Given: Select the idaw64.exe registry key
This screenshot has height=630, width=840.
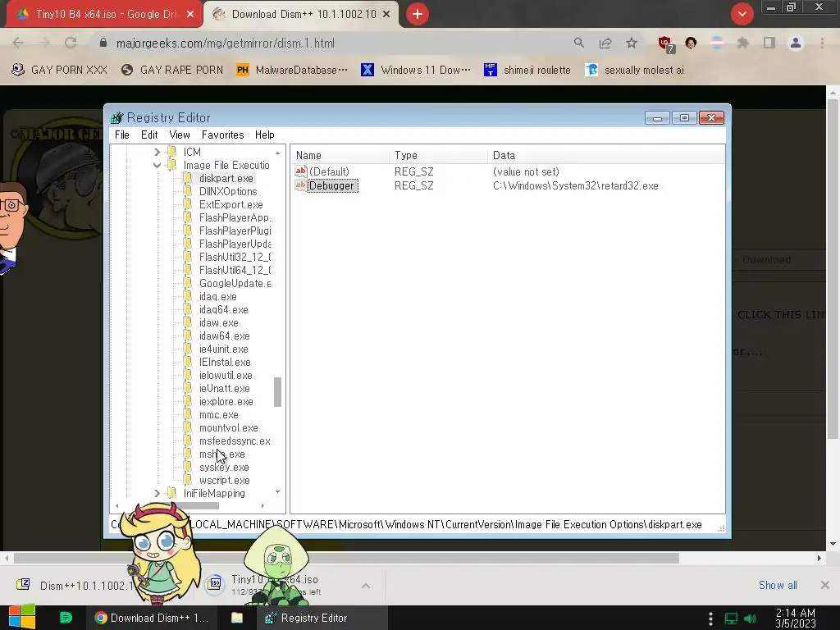Looking at the screenshot, I should click(x=225, y=336).
